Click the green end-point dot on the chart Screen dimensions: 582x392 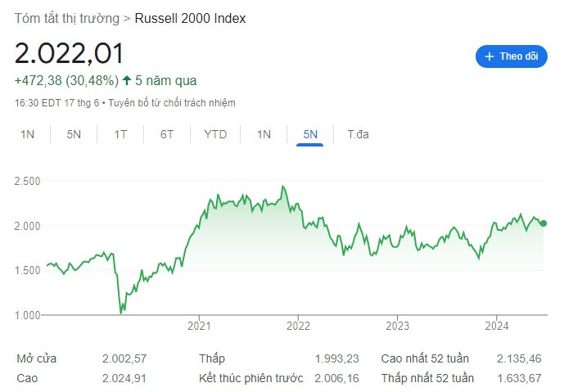pyautogui.click(x=544, y=223)
